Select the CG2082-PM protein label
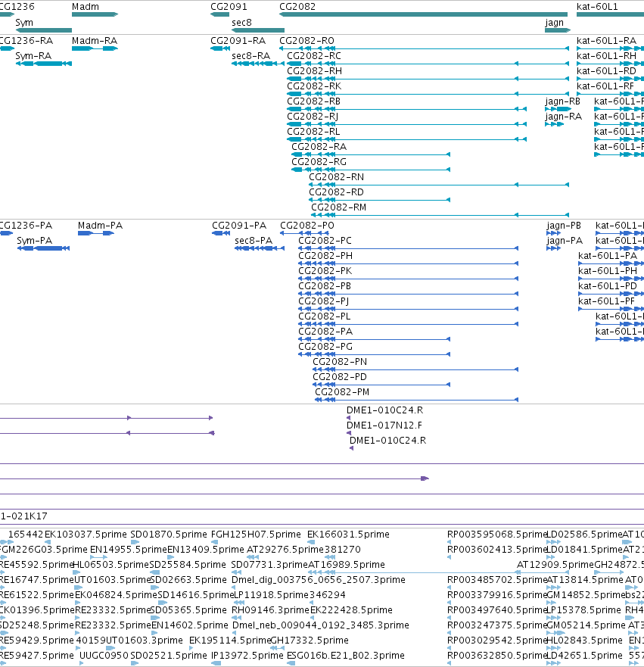Image resolution: width=644 pixels, height=667 pixels. [342, 392]
